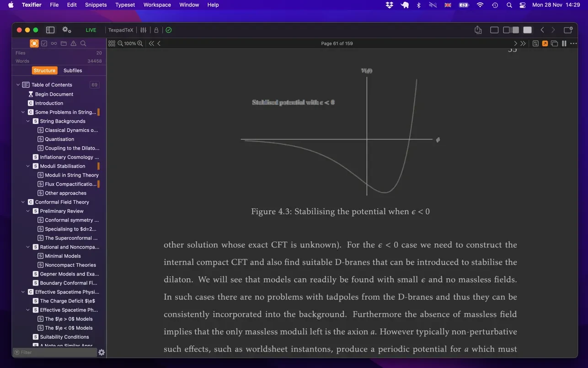Open the PDF toolbar more options ellipsis

pyautogui.click(x=573, y=43)
